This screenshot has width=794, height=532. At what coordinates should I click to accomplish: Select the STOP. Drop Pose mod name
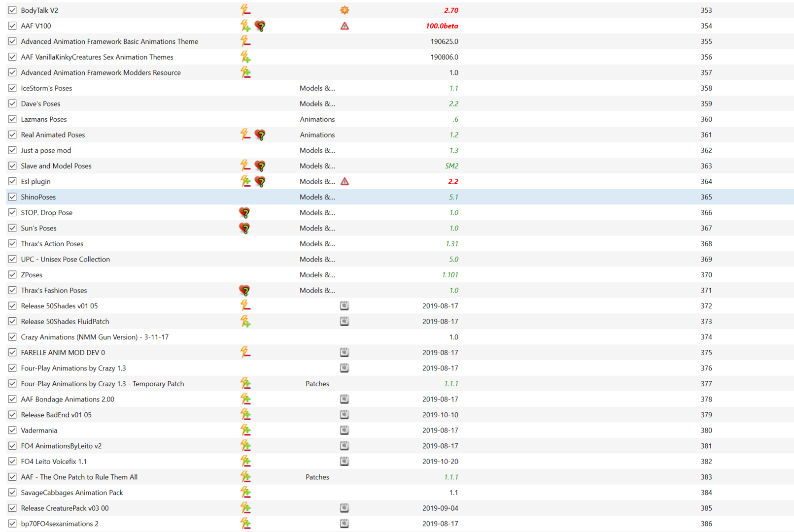pos(47,213)
